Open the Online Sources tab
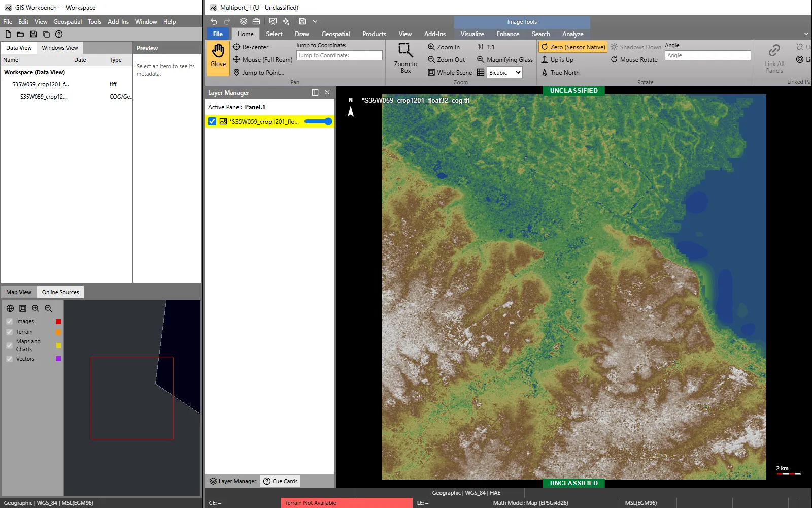Image resolution: width=812 pixels, height=508 pixels. click(60, 292)
